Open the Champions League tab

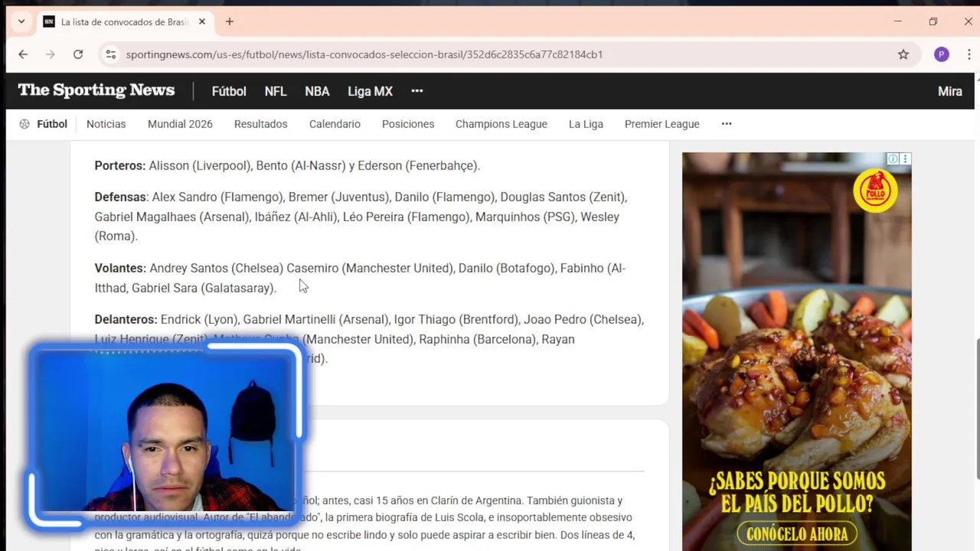501,124
